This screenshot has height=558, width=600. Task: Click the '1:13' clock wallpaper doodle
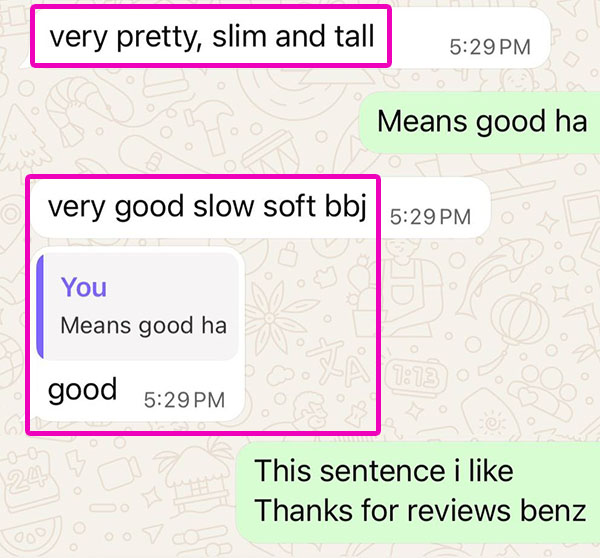pos(417,377)
